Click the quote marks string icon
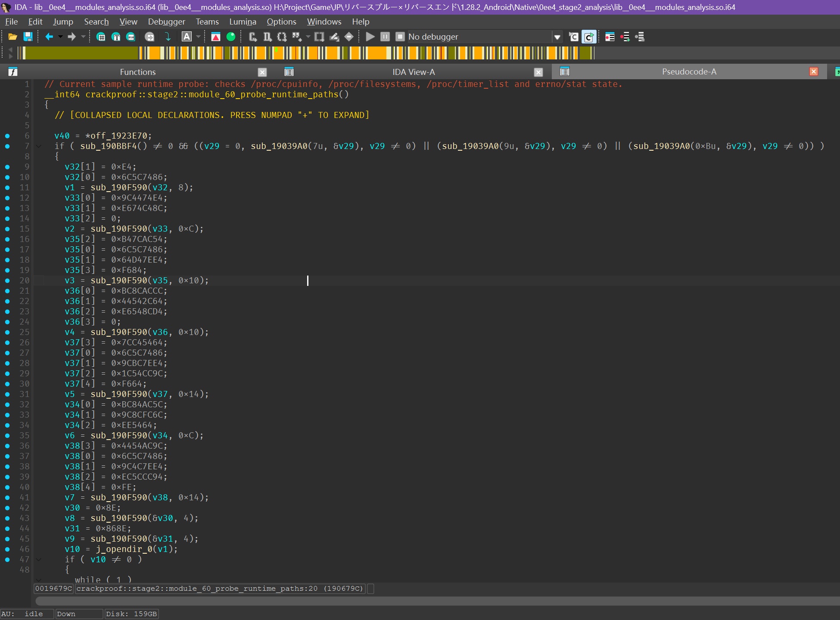The image size is (840, 620). [297, 37]
